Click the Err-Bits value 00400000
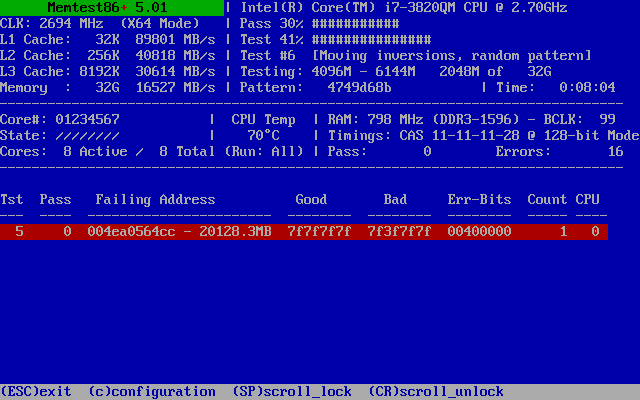The height and width of the screenshot is (400, 640). click(479, 231)
